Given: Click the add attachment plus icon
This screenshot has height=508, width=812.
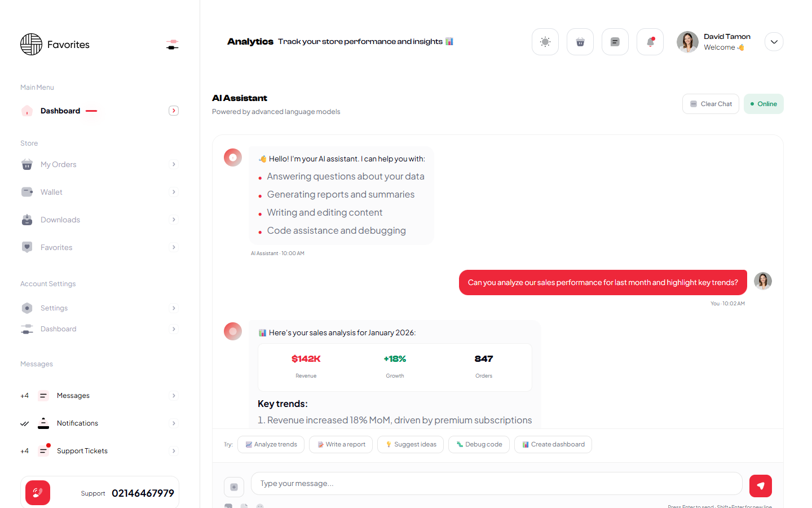Looking at the screenshot, I should pyautogui.click(x=234, y=487).
